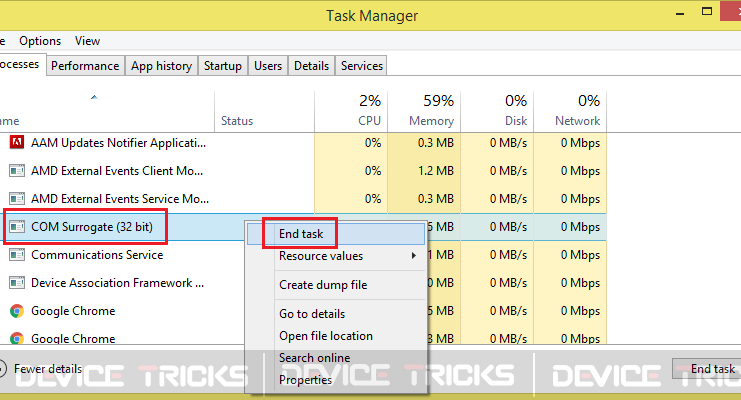
Task: Select AMD External Events Client Module row
Action: (x=303, y=171)
